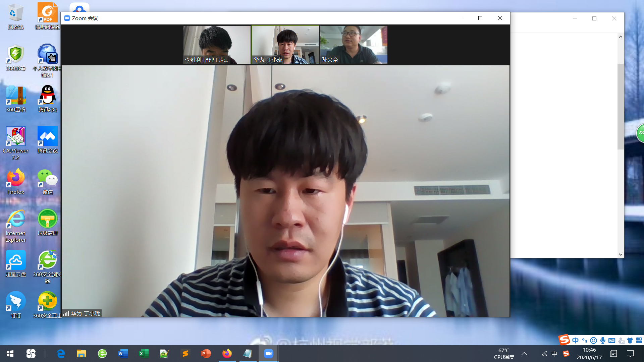644x362 pixels.
Task: Open the Recycle Bin desktop icon
Action: [15, 17]
